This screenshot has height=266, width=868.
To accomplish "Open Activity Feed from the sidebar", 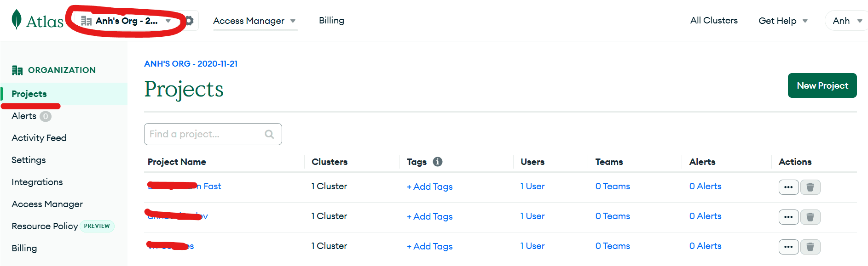I will 39,137.
